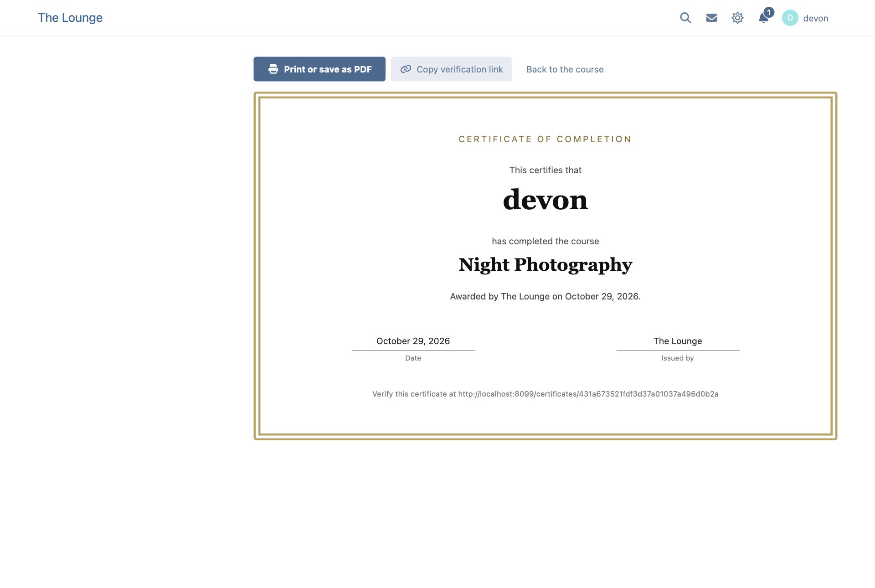875x588 pixels.
Task: Open the messages envelope icon
Action: pos(711,18)
